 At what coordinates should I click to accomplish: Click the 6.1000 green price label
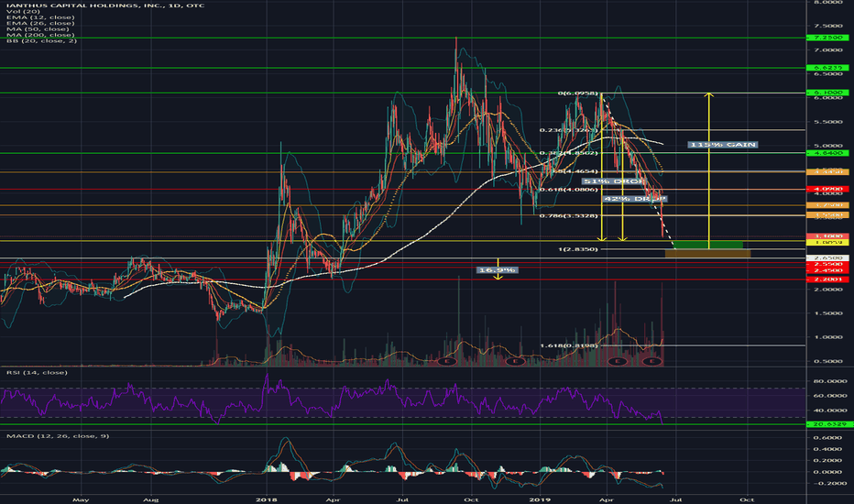[x=827, y=93]
